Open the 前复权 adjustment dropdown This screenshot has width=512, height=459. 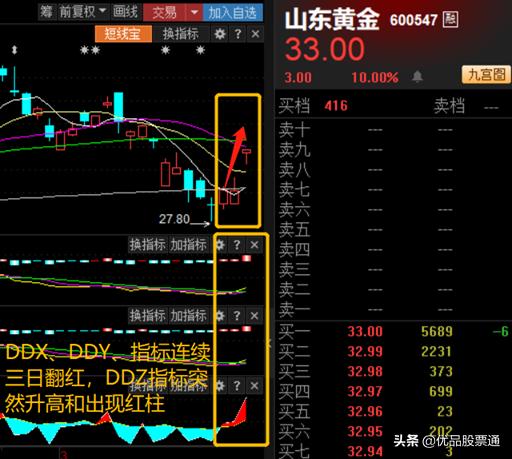(82, 12)
